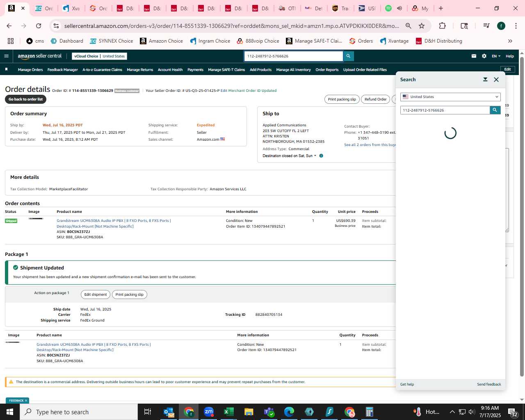
Task: Open the Grandstream UCM6308A product link in Order contents
Action: click(x=114, y=224)
